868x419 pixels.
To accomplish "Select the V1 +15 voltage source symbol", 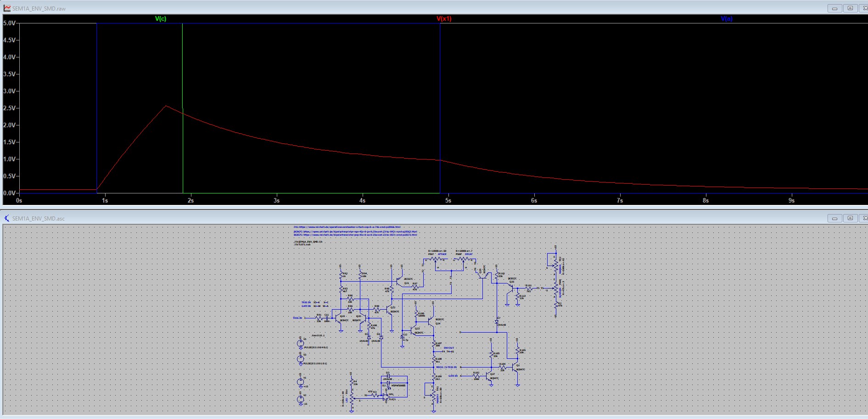I will (301, 381).
